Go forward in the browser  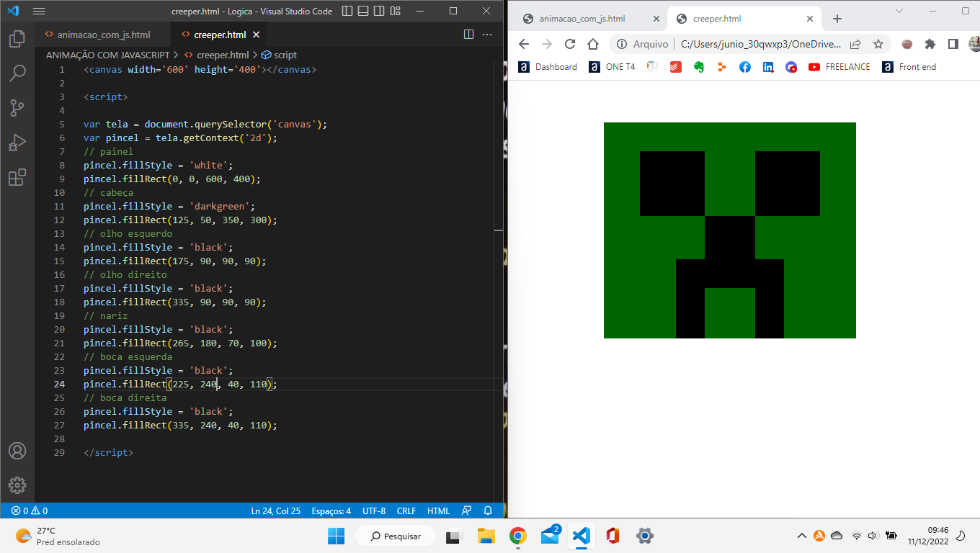pos(547,44)
